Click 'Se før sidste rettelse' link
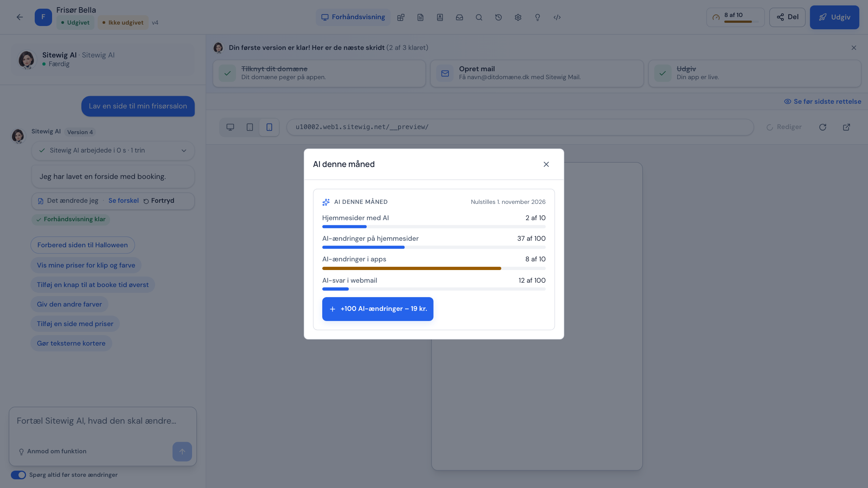The width and height of the screenshot is (868, 488). click(x=822, y=102)
